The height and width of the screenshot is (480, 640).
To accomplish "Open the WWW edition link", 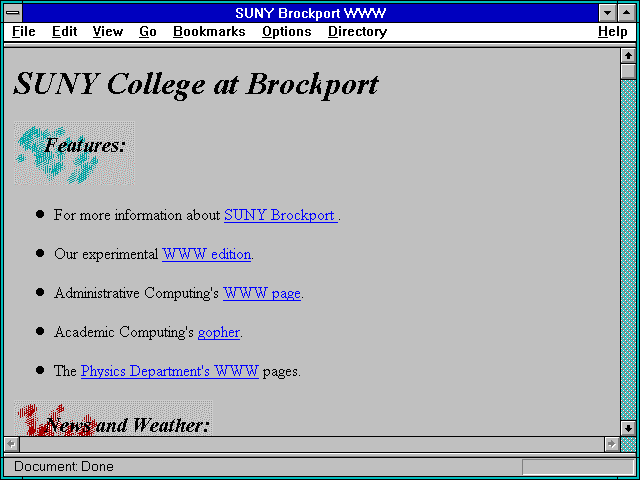I will point(207,254).
